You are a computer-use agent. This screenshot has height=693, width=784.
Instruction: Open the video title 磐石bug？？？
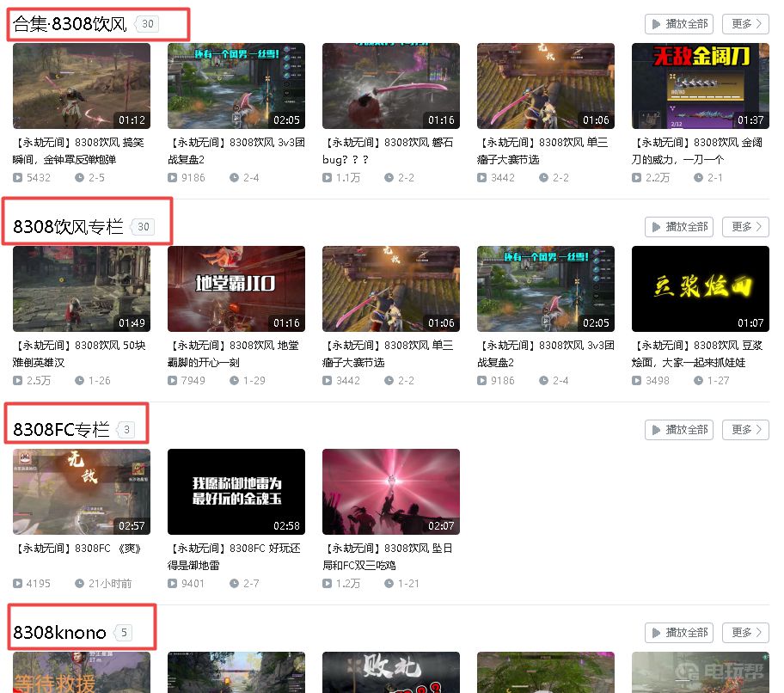(x=388, y=151)
